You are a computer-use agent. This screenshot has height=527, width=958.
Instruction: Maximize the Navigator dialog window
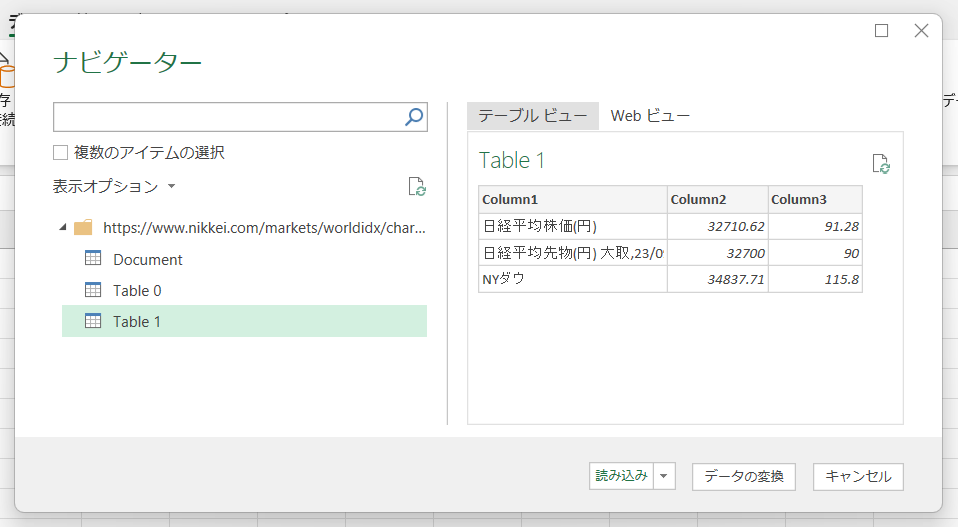[x=881, y=31]
